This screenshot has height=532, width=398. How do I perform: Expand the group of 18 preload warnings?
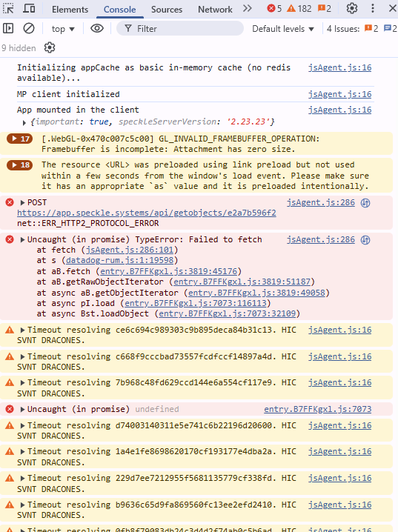pyautogui.click(x=20, y=165)
